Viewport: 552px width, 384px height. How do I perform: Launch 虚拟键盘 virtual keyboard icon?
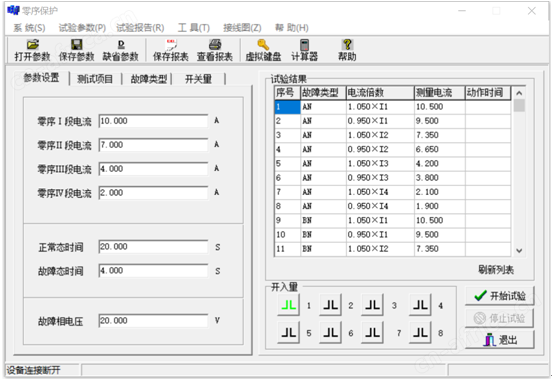point(263,50)
